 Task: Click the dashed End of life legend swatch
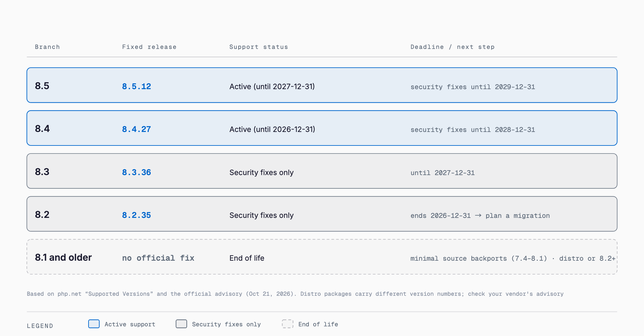pos(288,324)
